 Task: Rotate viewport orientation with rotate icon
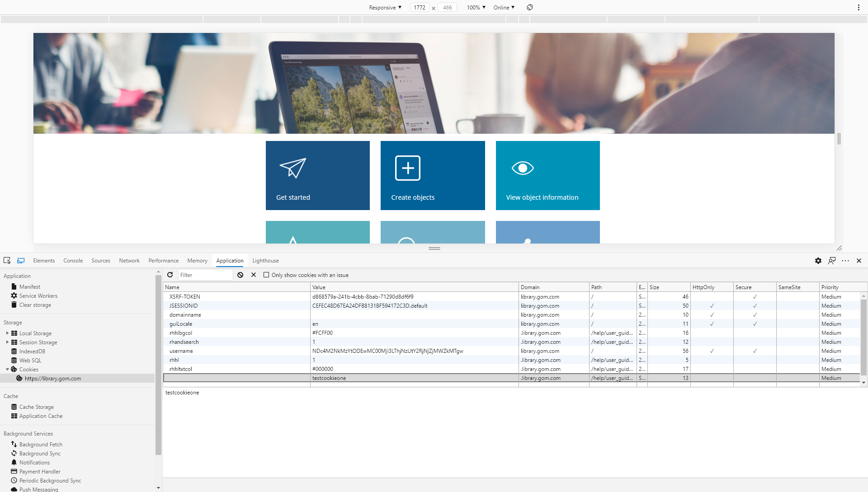click(x=530, y=7)
